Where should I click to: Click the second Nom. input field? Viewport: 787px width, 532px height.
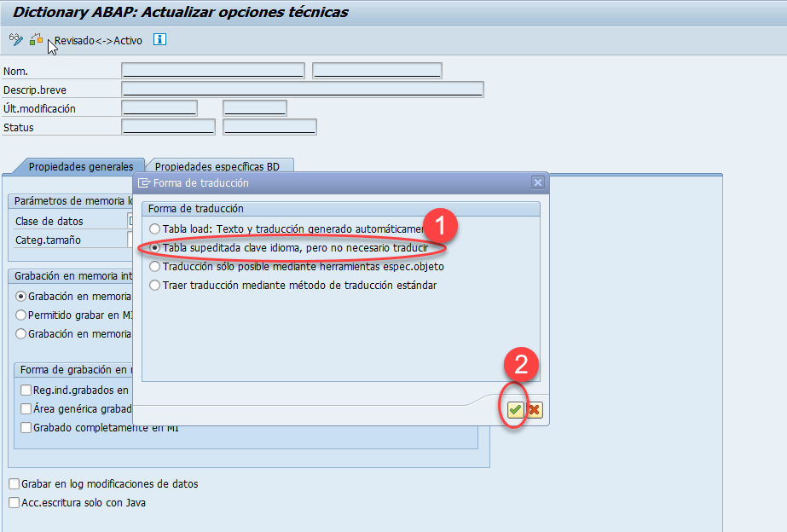coord(377,70)
